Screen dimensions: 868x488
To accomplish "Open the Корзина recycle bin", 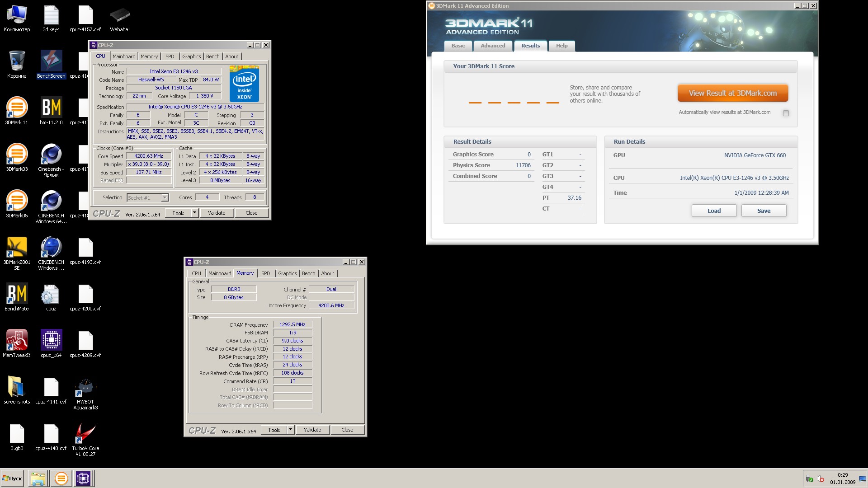I will pyautogui.click(x=17, y=65).
